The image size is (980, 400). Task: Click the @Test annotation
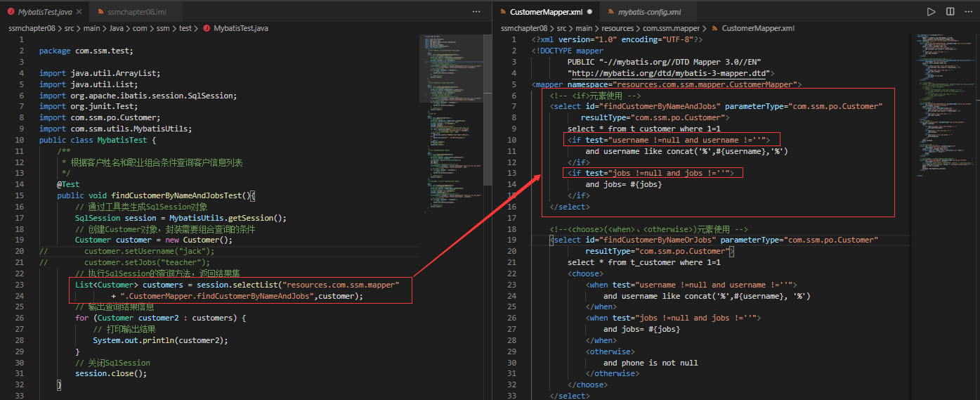click(x=68, y=184)
